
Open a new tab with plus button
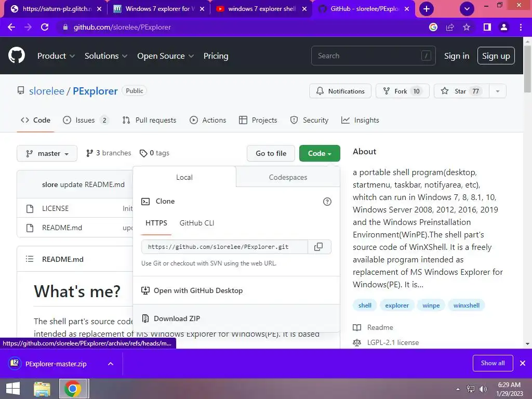(x=427, y=9)
